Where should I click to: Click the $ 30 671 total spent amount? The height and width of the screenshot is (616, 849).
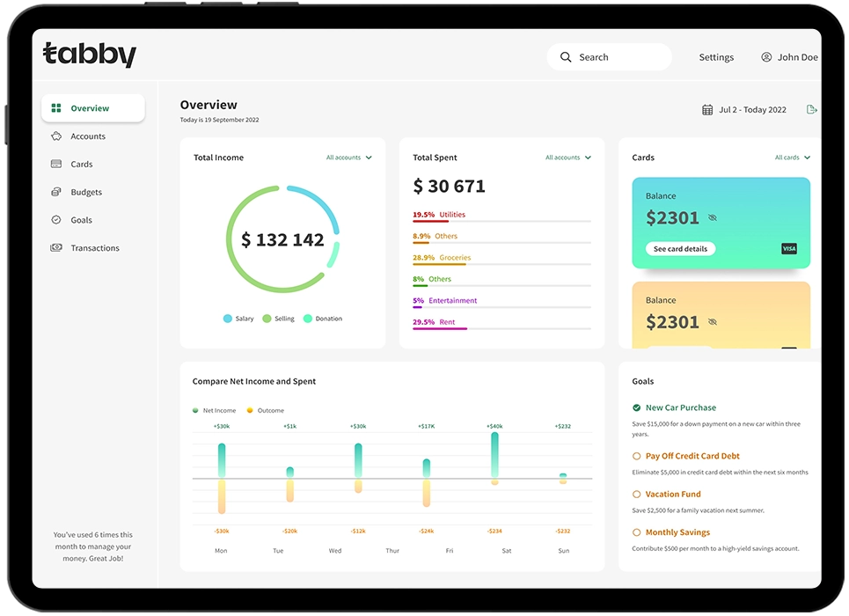click(449, 187)
